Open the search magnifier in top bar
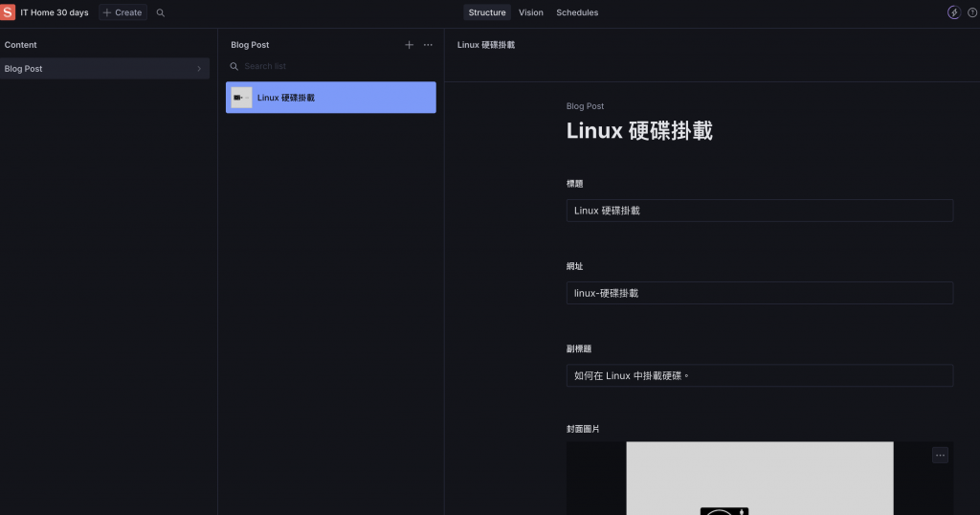Viewport: 980px width, 515px height. tap(161, 12)
